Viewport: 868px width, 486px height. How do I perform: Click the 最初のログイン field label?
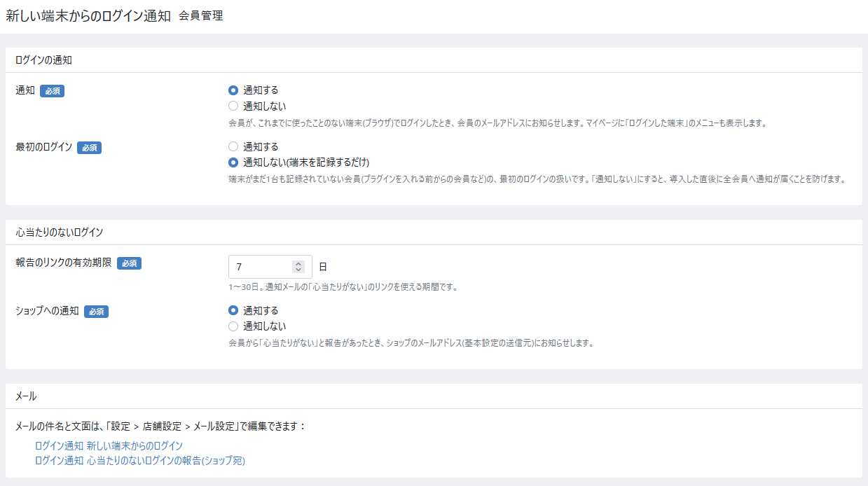pos(43,147)
